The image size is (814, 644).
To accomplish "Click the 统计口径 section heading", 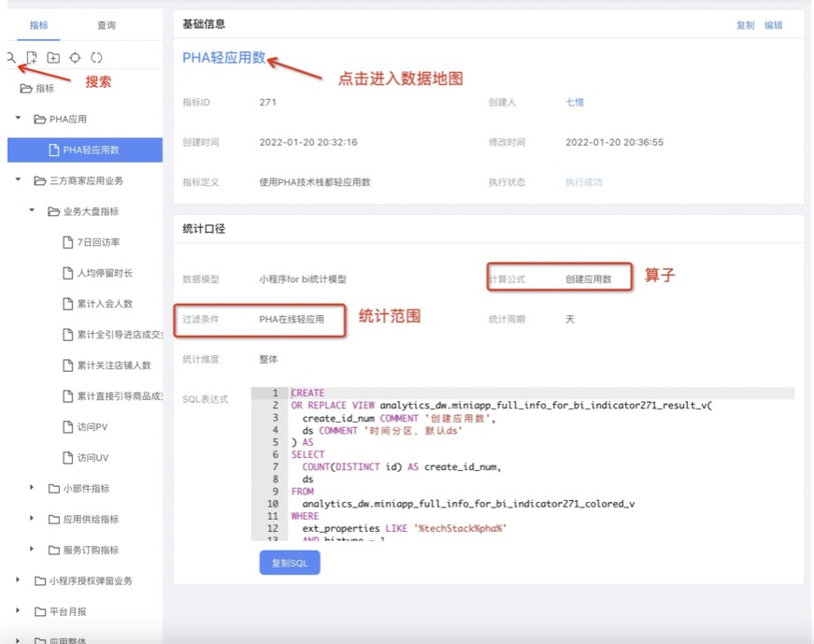I will click(x=204, y=228).
